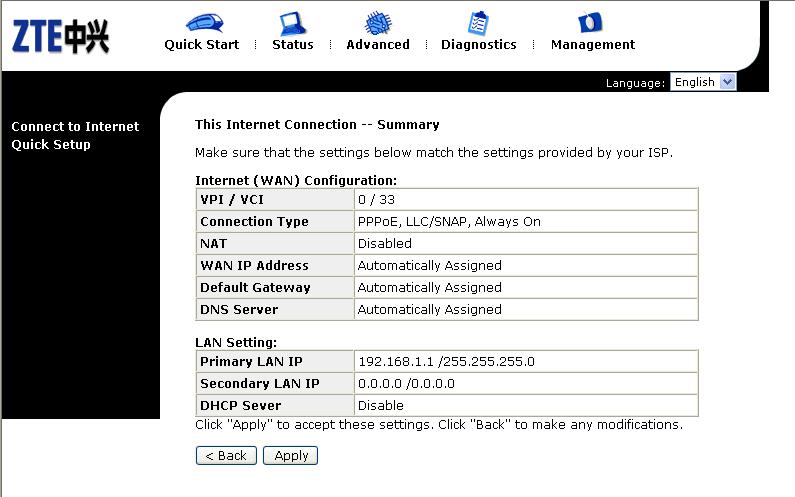The height and width of the screenshot is (497, 795).
Task: Open the Management menu label
Action: (593, 45)
